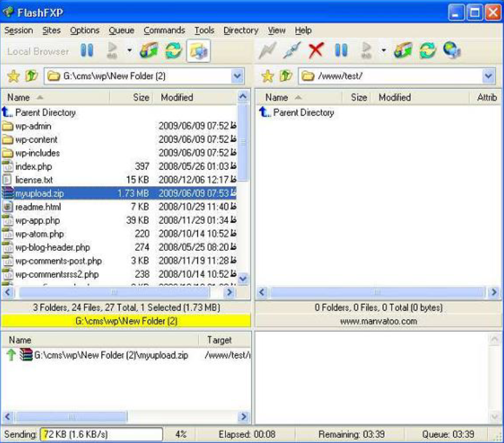Screen dimensions: 504x443
Task: Click the remote pane transfer files icon
Action: tap(403, 50)
